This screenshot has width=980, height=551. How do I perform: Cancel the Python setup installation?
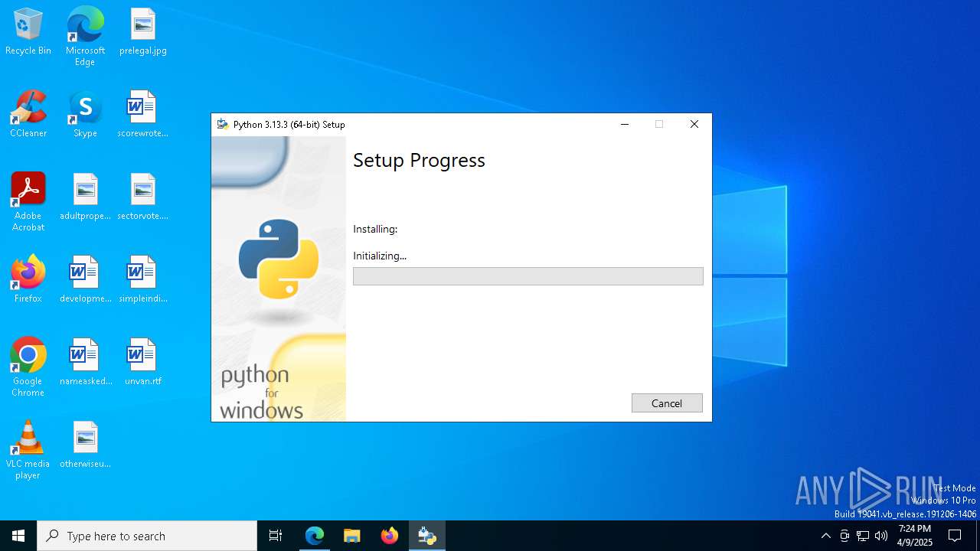click(x=667, y=403)
